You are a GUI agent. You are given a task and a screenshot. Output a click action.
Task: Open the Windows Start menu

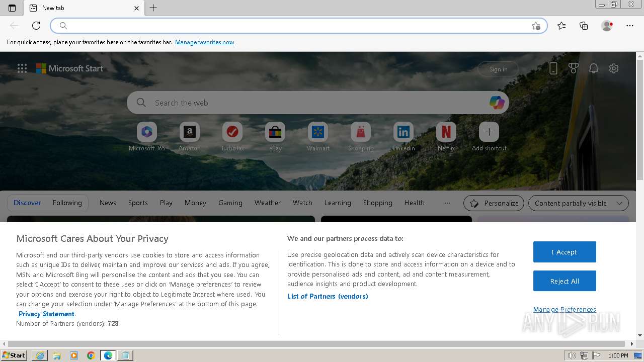(14, 355)
